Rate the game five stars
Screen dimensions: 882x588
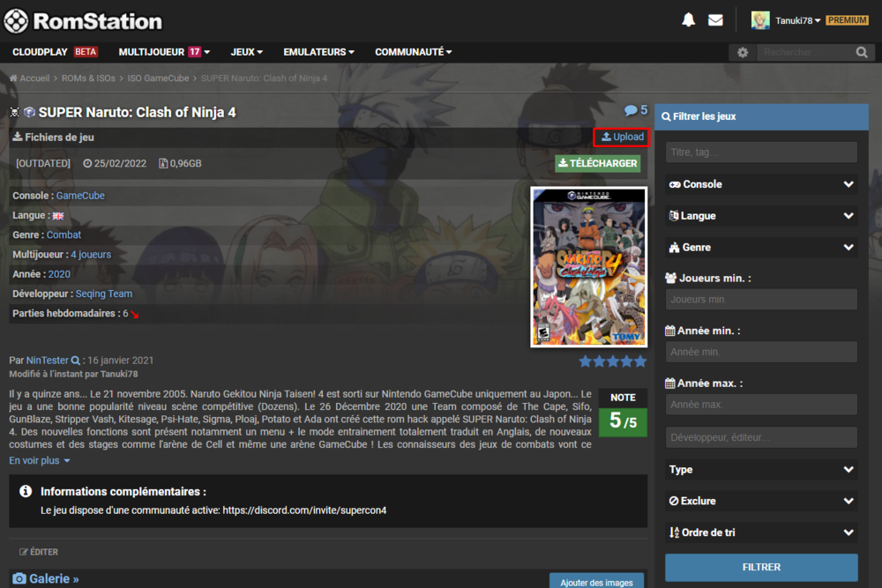pos(640,361)
